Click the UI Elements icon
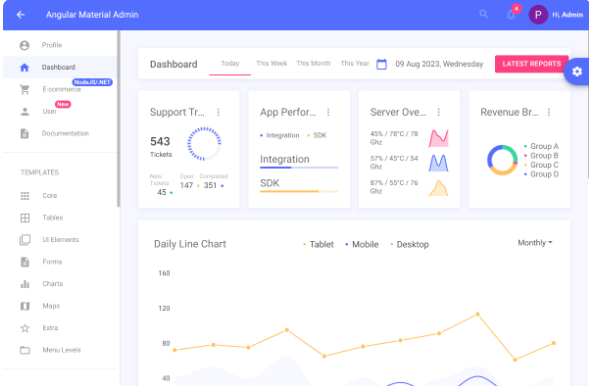The image size is (589, 386). pos(25,240)
